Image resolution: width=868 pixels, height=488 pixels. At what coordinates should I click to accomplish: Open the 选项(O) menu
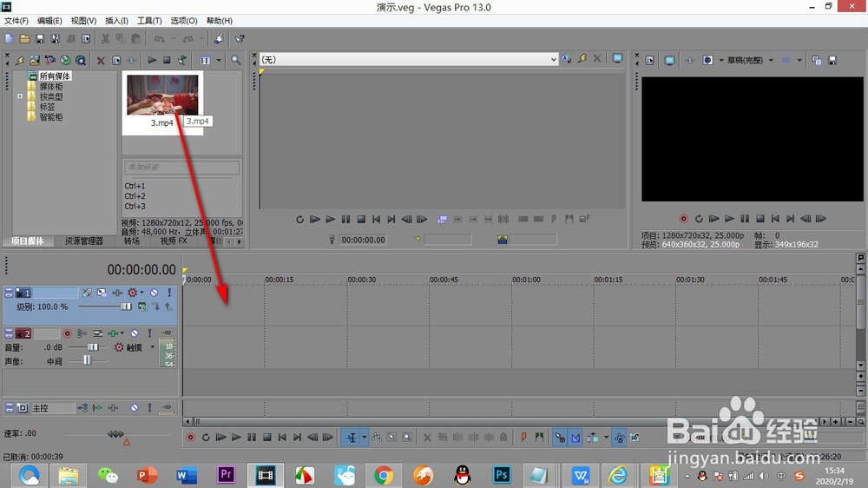pyautogui.click(x=184, y=21)
